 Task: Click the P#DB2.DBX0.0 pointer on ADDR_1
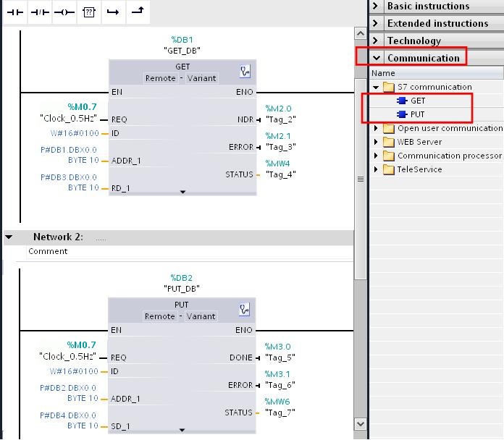(68, 388)
